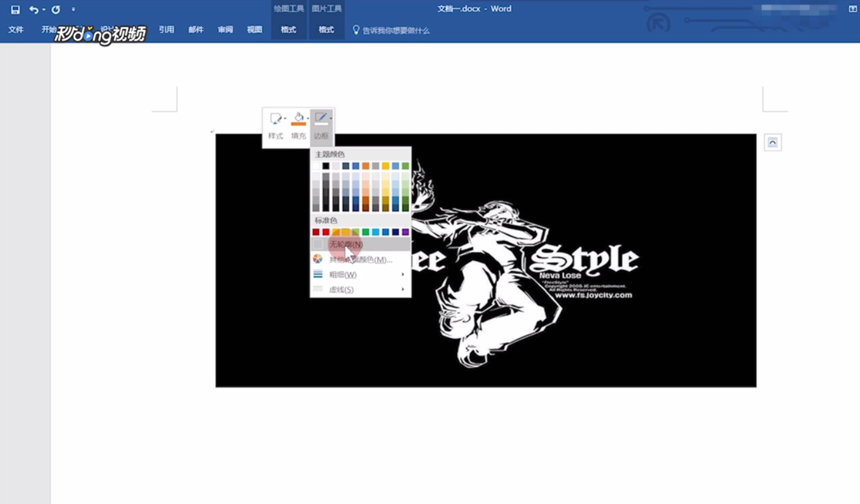Click the 边框 outline pen icon

pyautogui.click(x=320, y=118)
